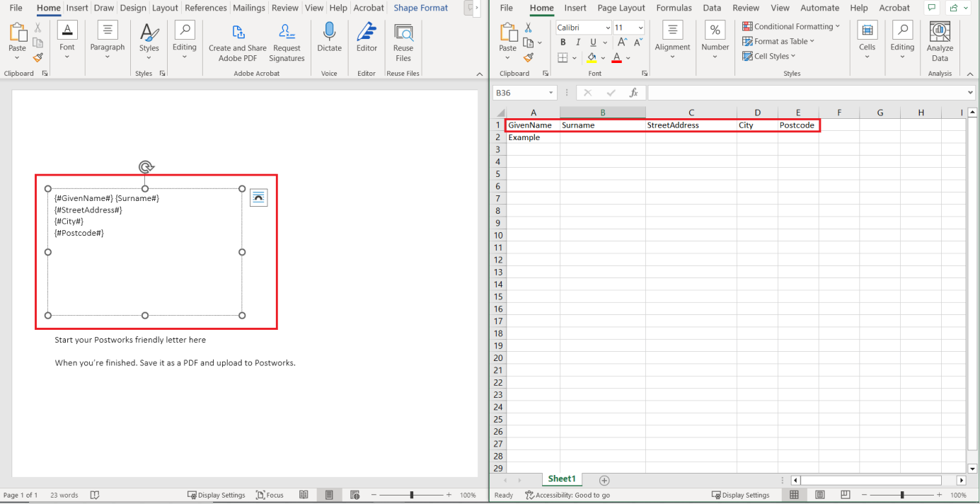Click Focus button in Word status bar
Screen dimensions: 980x504
(x=270, y=495)
